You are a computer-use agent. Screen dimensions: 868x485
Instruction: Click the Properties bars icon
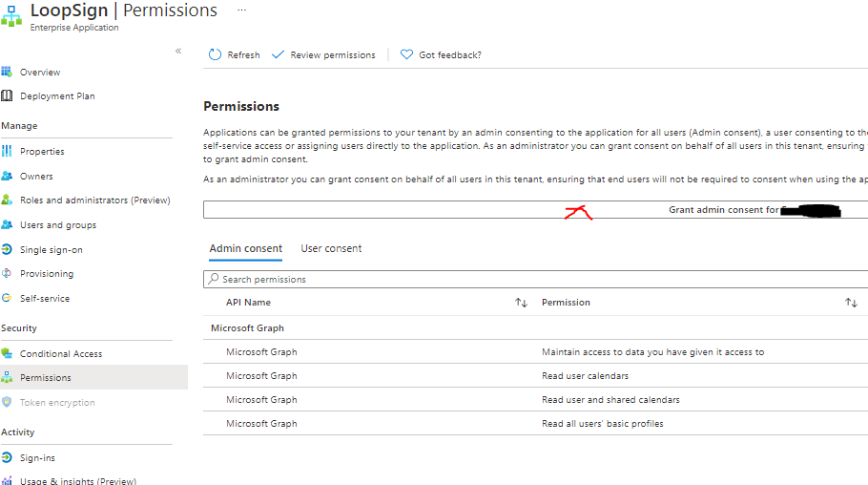point(7,151)
